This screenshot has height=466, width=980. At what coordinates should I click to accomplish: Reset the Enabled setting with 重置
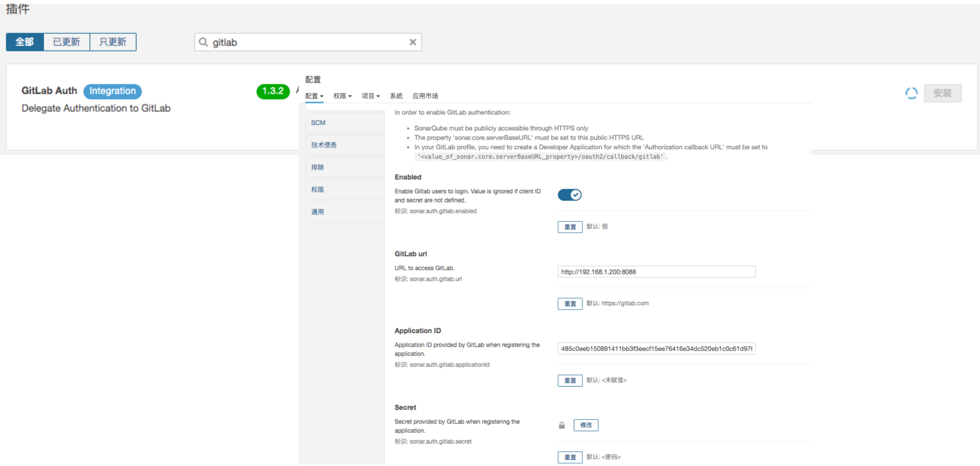tap(570, 227)
